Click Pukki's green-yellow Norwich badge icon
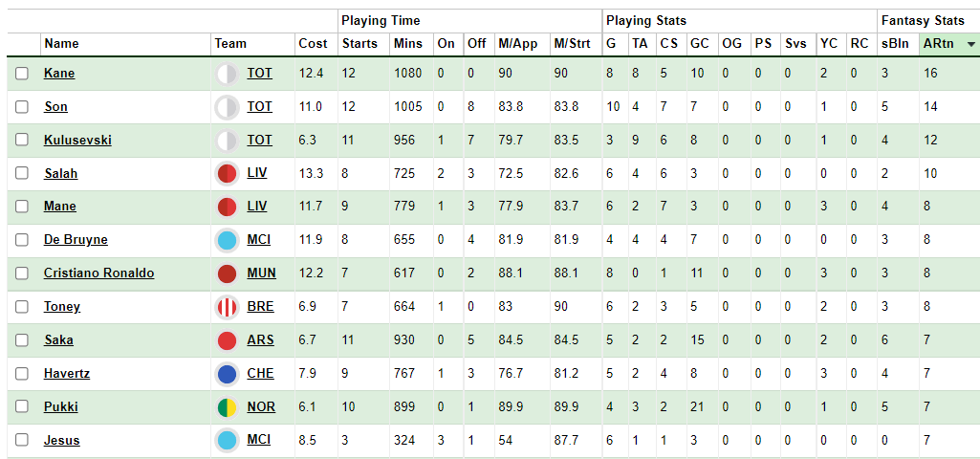 click(x=227, y=407)
